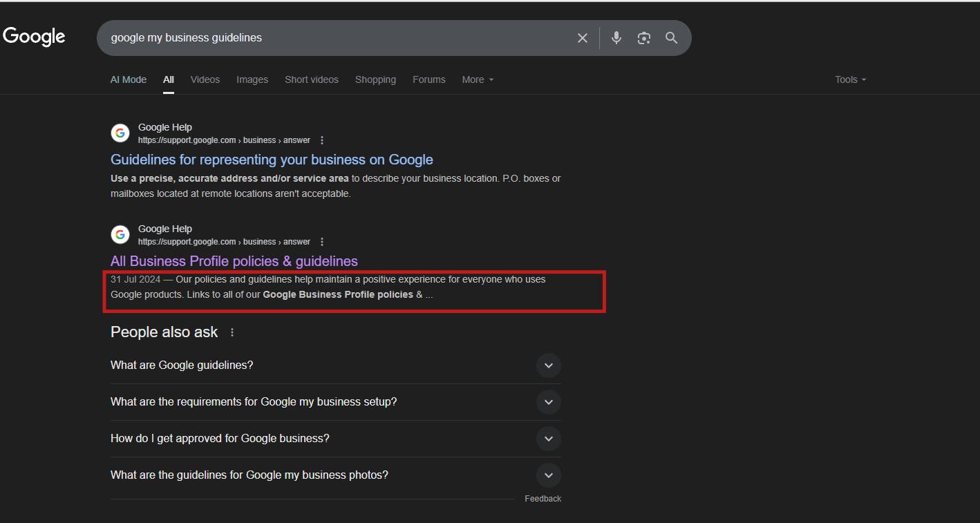The height and width of the screenshot is (523, 980).
Task: Click the magnifying glass search button
Action: (x=671, y=38)
